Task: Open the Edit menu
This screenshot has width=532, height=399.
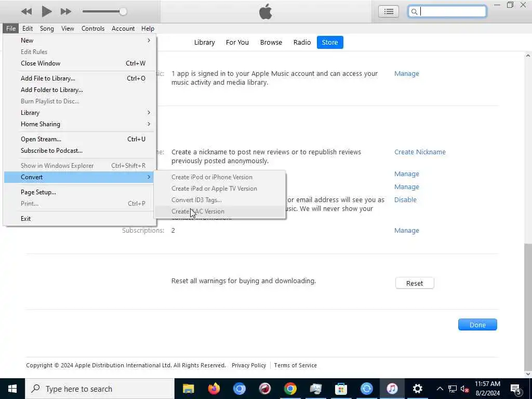Action: click(x=28, y=29)
